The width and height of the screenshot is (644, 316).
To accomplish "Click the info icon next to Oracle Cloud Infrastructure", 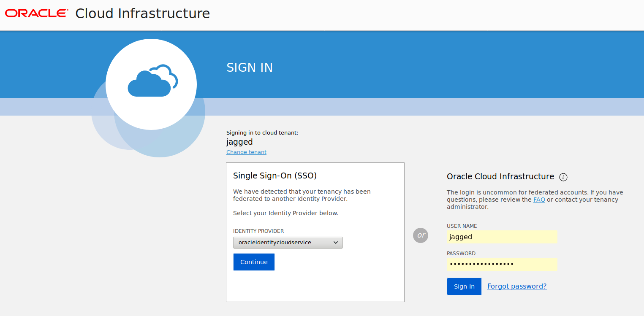I will [x=563, y=177].
